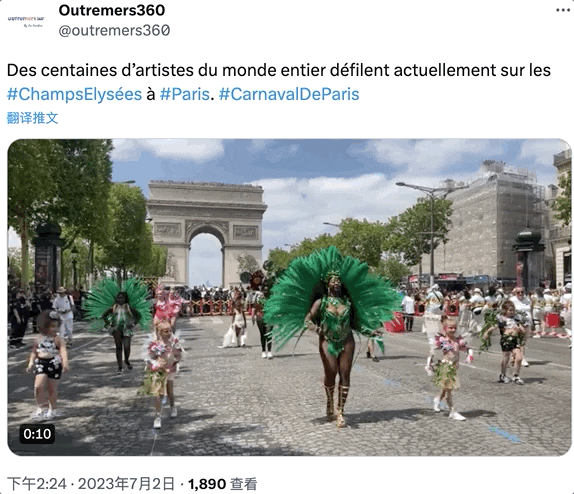
Task: Open the @outremers360 handle link
Action: click(114, 30)
